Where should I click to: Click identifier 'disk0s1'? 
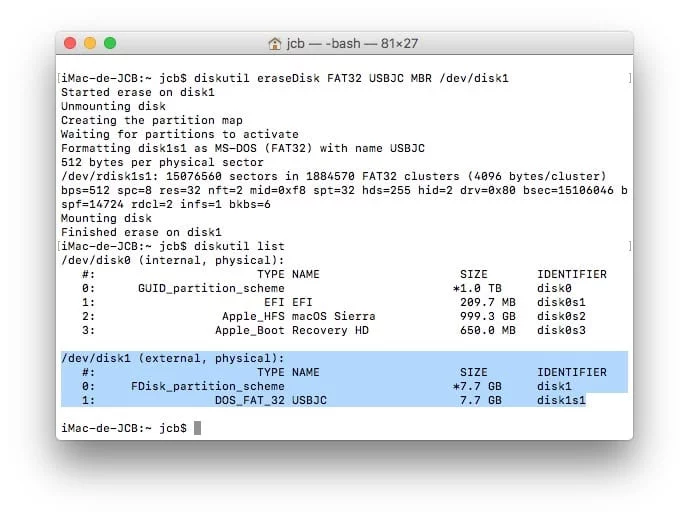[561, 302]
